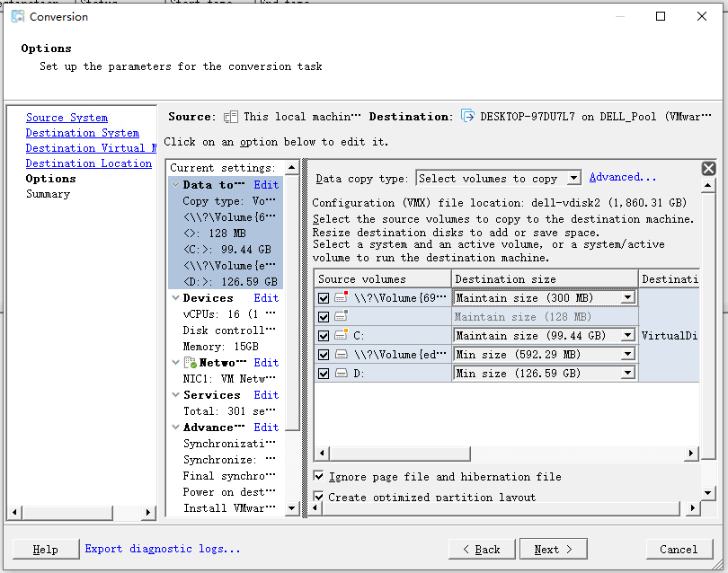Click the current settings scroll up arrow
The width and height of the screenshot is (728, 573).
[291, 167]
